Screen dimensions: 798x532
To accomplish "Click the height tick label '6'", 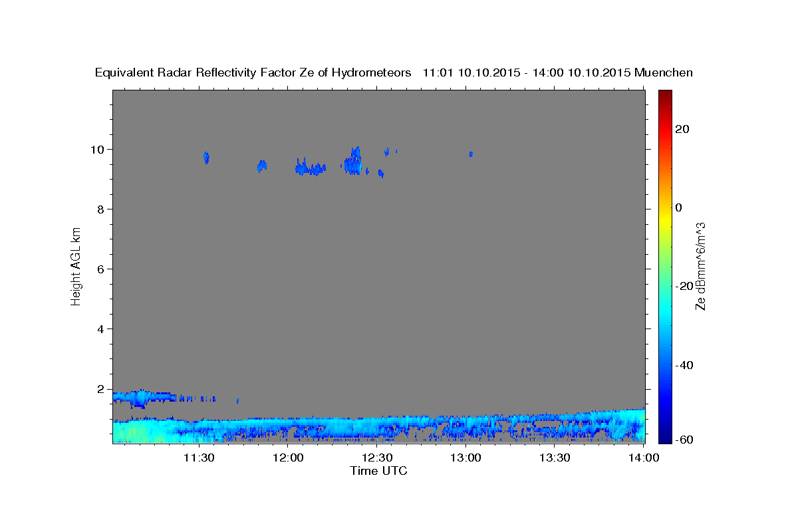I will 102,269.
